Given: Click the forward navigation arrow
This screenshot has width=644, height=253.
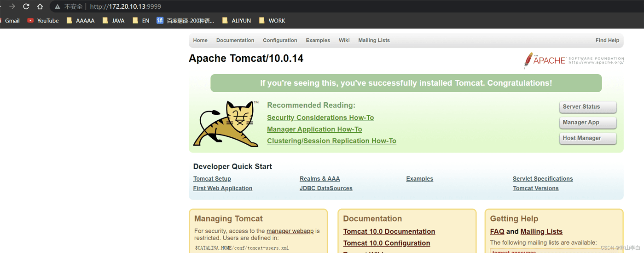Looking at the screenshot, I should pos(12,6).
